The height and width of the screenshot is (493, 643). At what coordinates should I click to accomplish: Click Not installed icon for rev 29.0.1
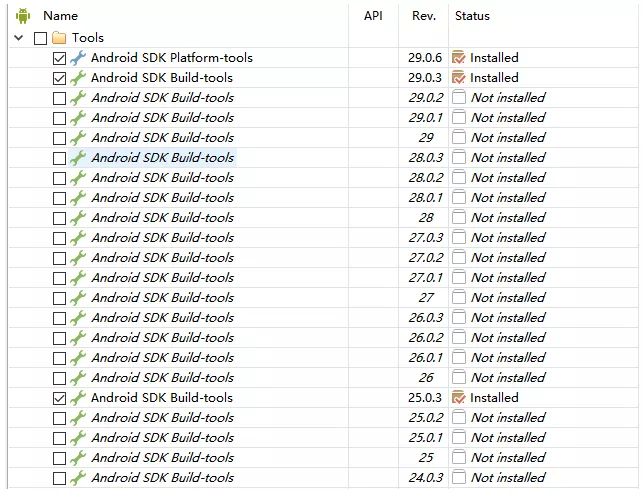(458, 118)
